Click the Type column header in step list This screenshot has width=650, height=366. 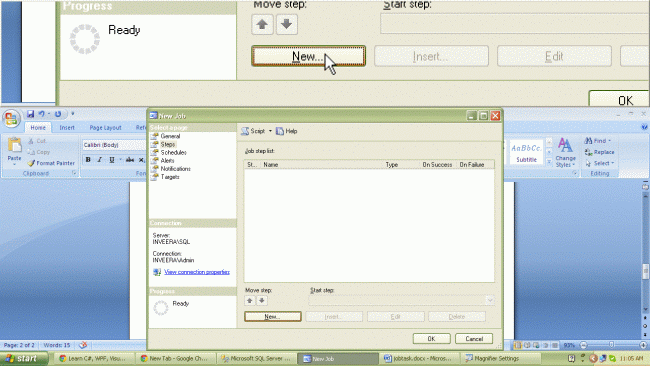click(x=402, y=165)
